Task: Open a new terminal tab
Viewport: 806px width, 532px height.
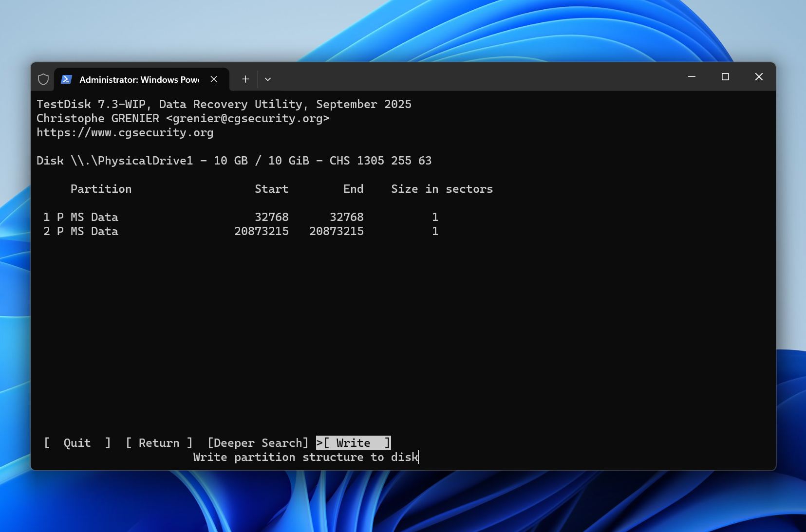Action: 245,79
